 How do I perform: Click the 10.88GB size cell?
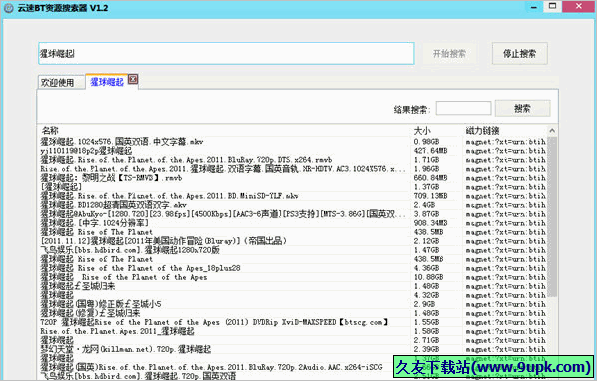(428, 277)
